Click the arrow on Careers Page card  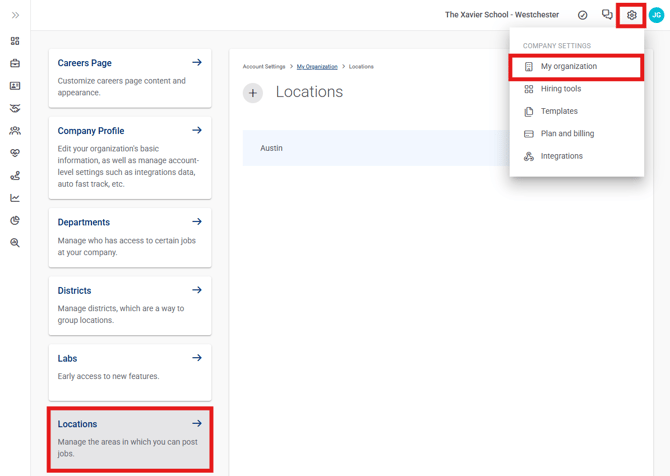pyautogui.click(x=197, y=62)
